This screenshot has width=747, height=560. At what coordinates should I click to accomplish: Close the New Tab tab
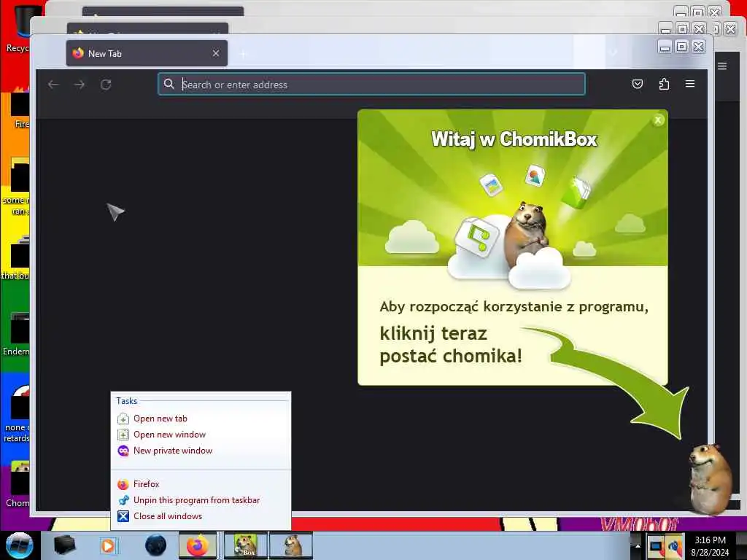[216, 53]
